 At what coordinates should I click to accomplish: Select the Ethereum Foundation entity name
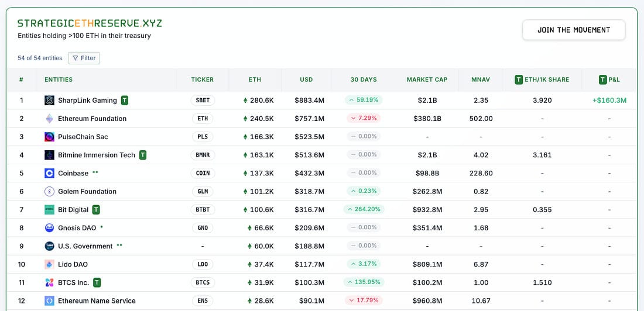92,119
